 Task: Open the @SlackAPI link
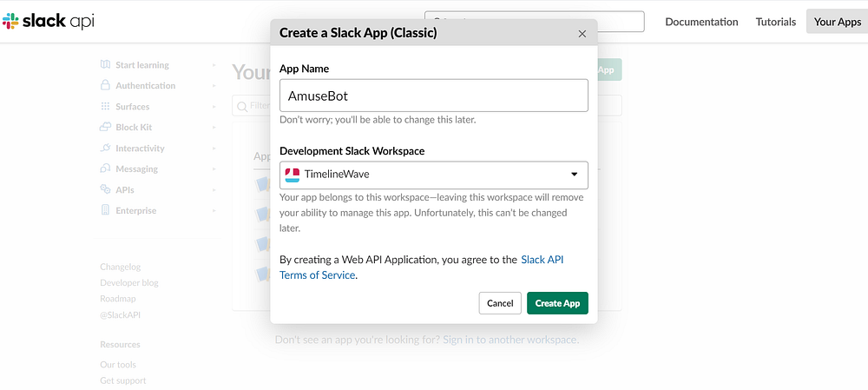pos(120,314)
